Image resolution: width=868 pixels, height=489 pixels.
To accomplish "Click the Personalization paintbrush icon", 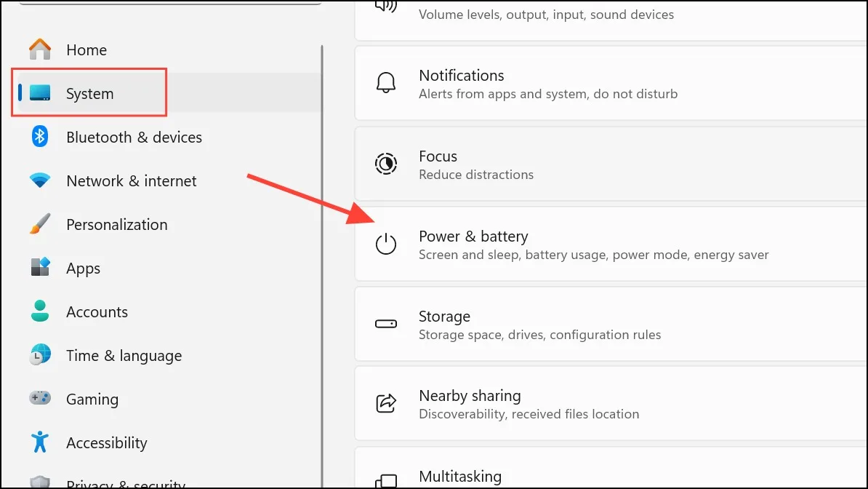I will pyautogui.click(x=40, y=224).
